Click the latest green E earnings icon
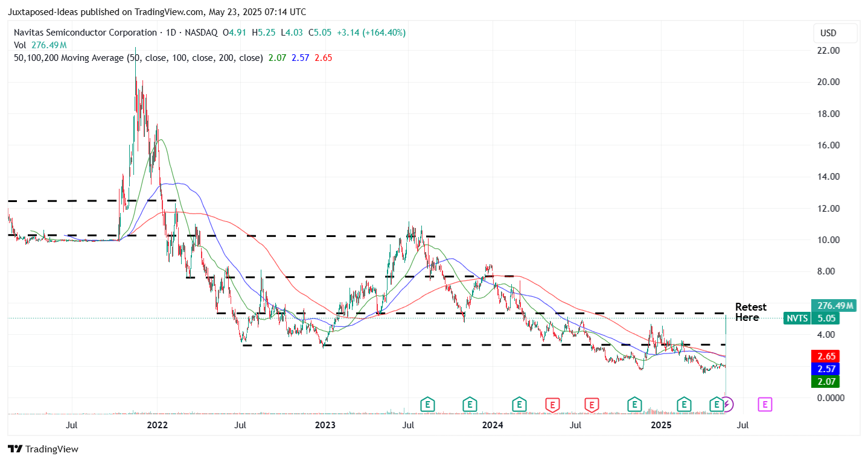The image size is (868, 462). pos(716,405)
